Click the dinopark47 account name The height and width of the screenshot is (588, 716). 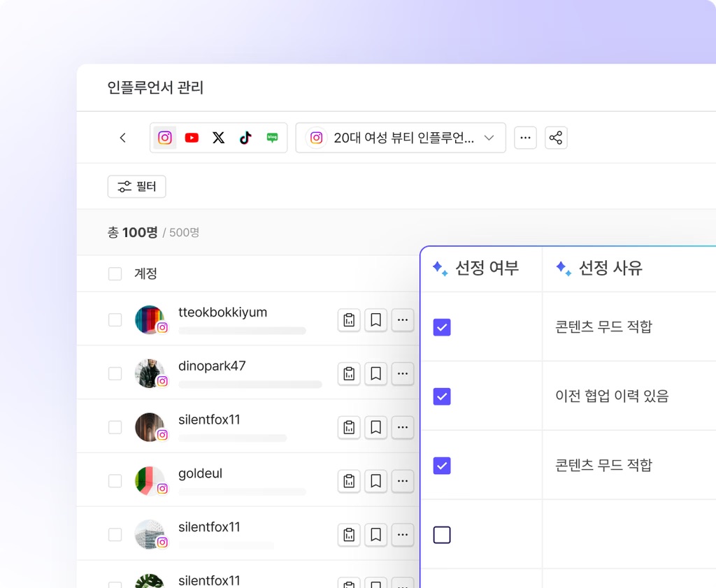coord(212,366)
